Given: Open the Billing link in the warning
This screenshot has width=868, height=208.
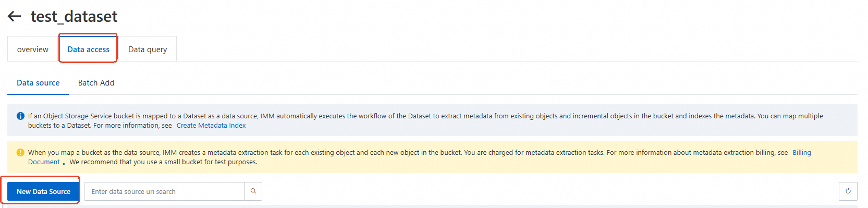Looking at the screenshot, I should point(802,153).
